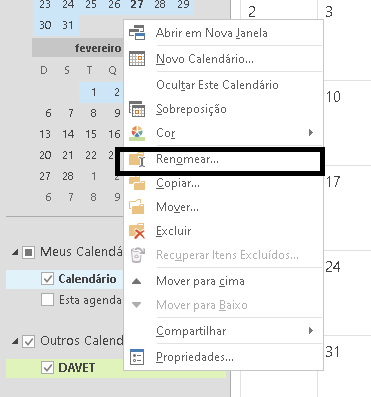The width and height of the screenshot is (371, 397).
Task: Click the Renomear folder icon
Action: pyautogui.click(x=137, y=159)
